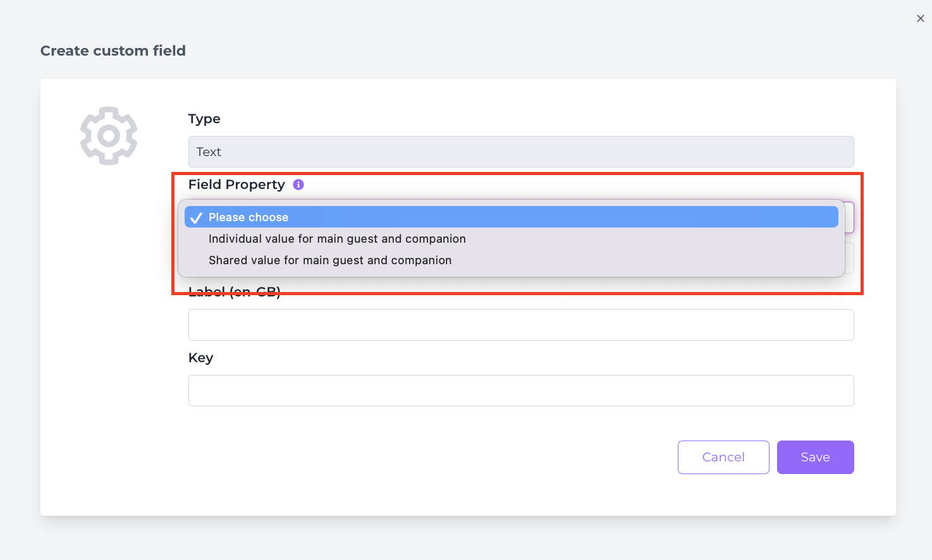932x560 pixels.
Task: Focus the Key text input
Action: (x=521, y=391)
